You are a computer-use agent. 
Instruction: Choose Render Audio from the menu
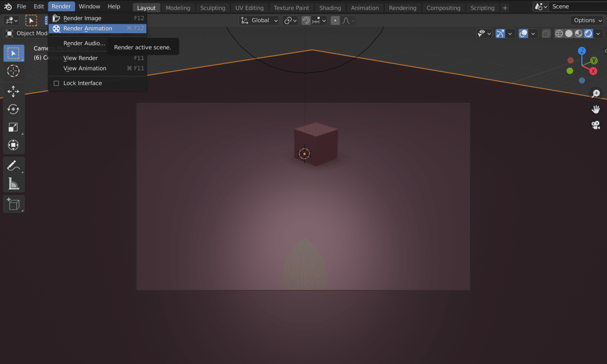point(98,43)
